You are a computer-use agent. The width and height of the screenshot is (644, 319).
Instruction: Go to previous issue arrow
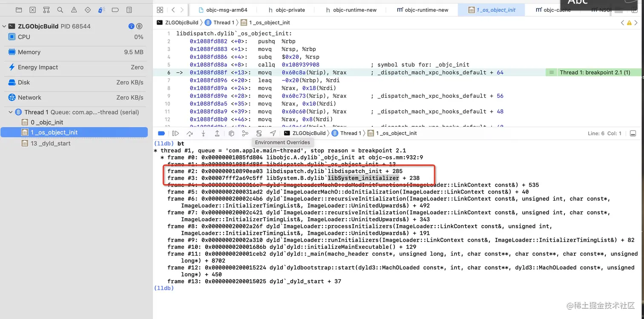622,23
